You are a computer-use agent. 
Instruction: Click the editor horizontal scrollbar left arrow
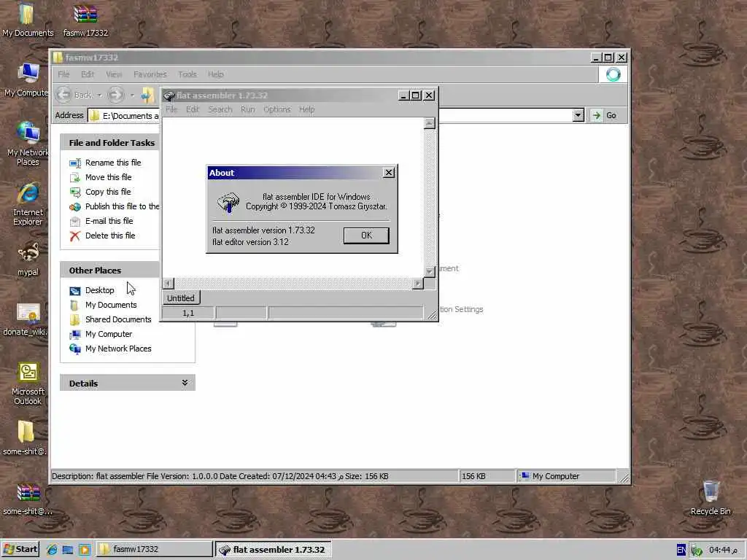pyautogui.click(x=169, y=284)
